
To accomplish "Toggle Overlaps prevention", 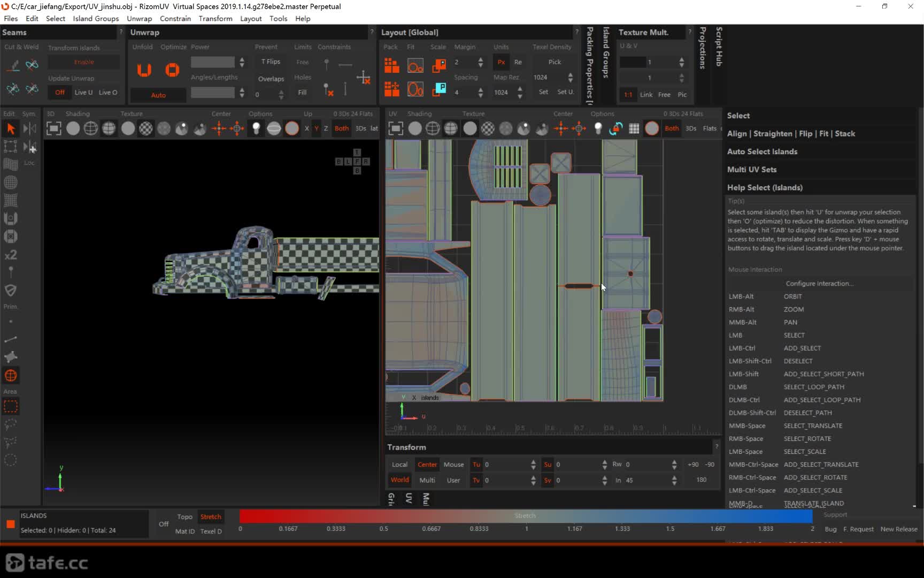I will 271,79.
